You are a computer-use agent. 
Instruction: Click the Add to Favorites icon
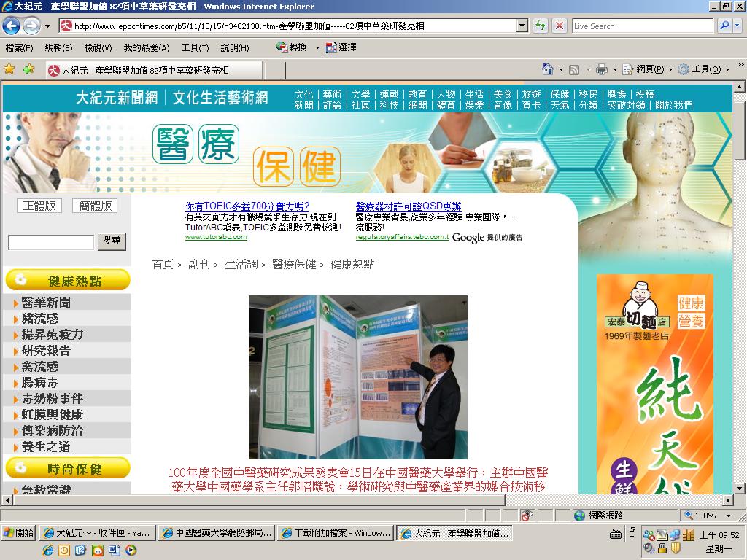[29, 69]
